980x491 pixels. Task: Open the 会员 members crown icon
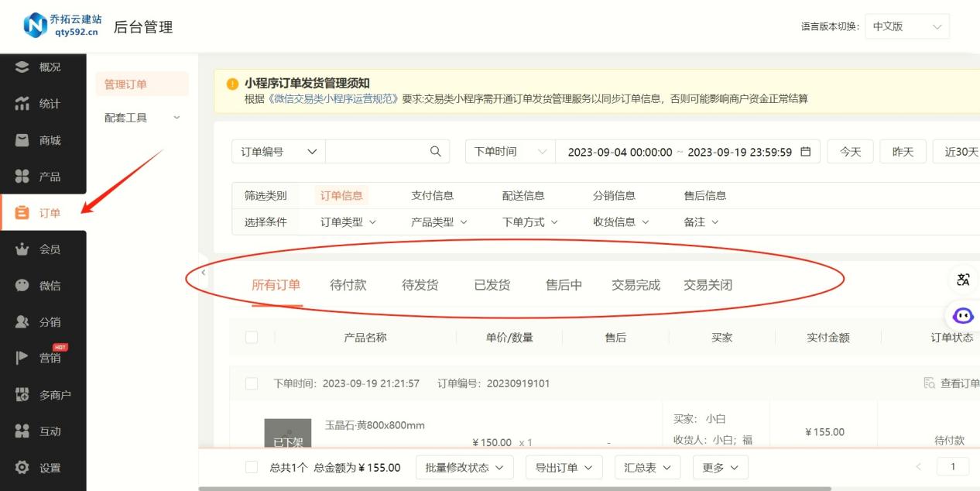click(22, 249)
